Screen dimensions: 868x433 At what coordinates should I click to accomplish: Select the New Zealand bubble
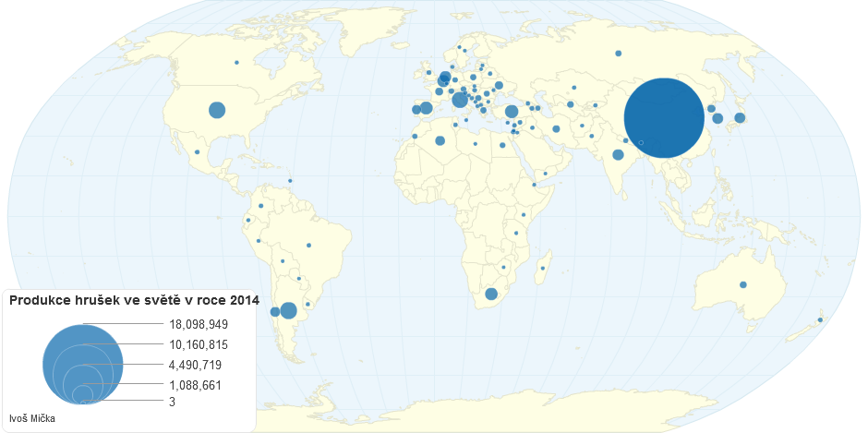coord(820,319)
